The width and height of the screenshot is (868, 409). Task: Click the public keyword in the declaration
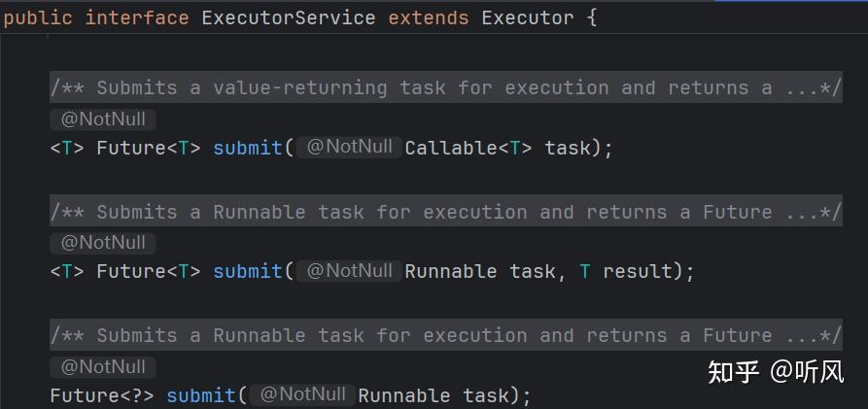(x=37, y=18)
